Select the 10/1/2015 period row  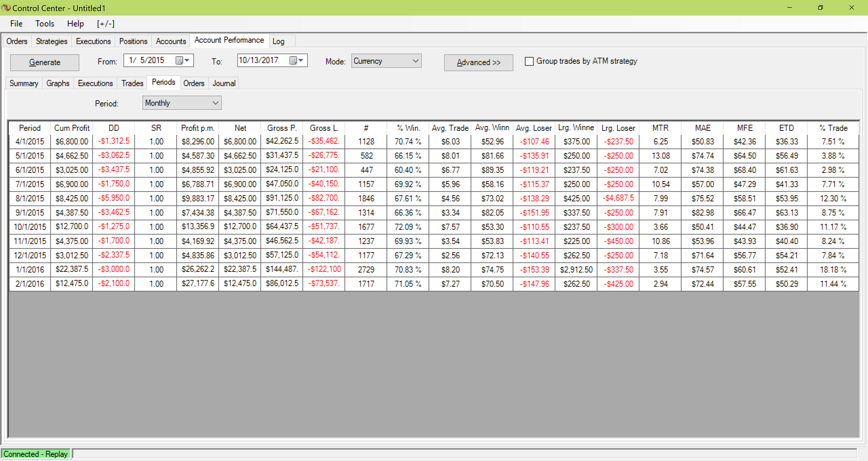tap(434, 227)
